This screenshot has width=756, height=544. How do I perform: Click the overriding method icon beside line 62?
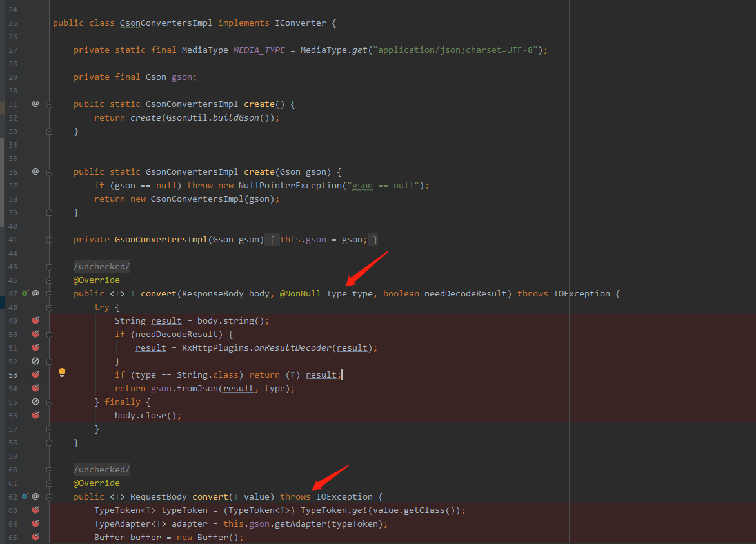25,496
